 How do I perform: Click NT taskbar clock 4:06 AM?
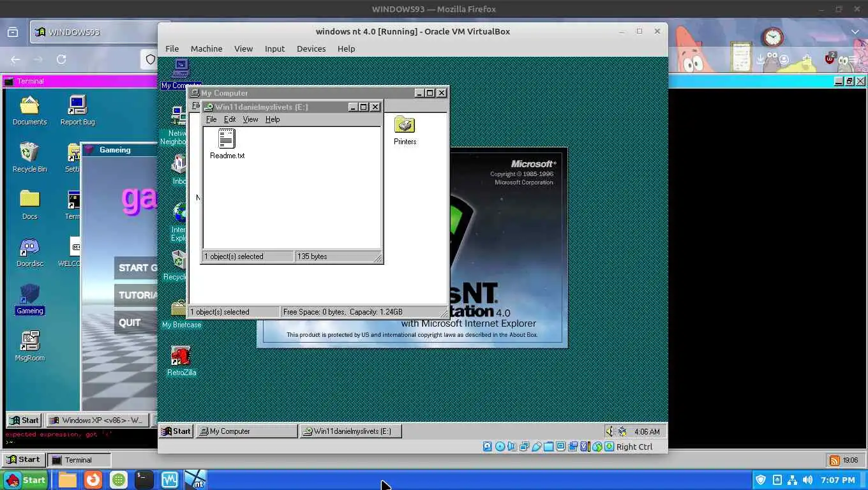(x=647, y=432)
